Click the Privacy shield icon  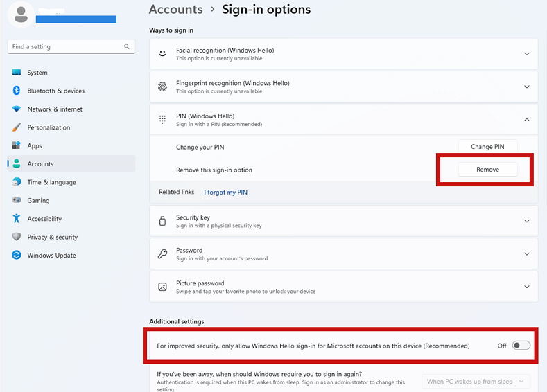17,237
